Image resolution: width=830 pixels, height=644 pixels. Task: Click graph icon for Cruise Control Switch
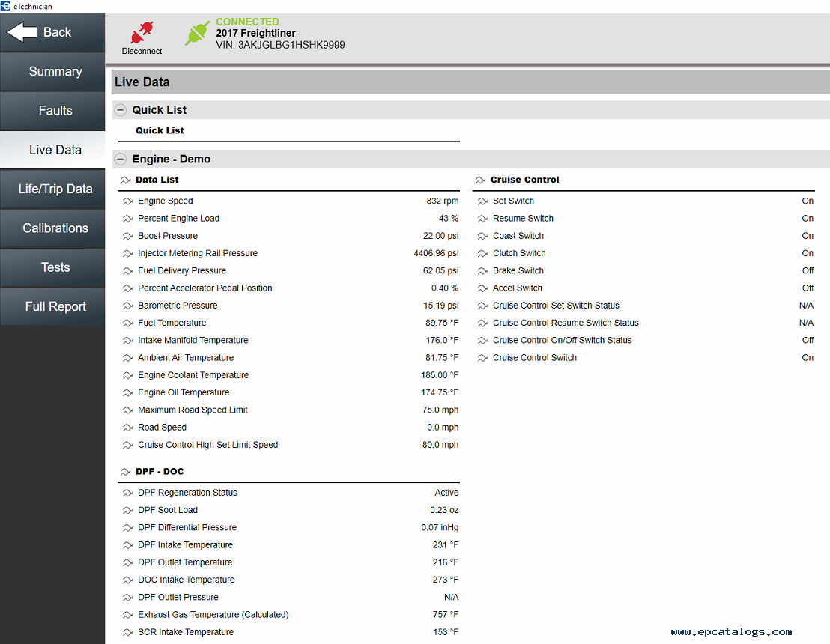(x=482, y=358)
